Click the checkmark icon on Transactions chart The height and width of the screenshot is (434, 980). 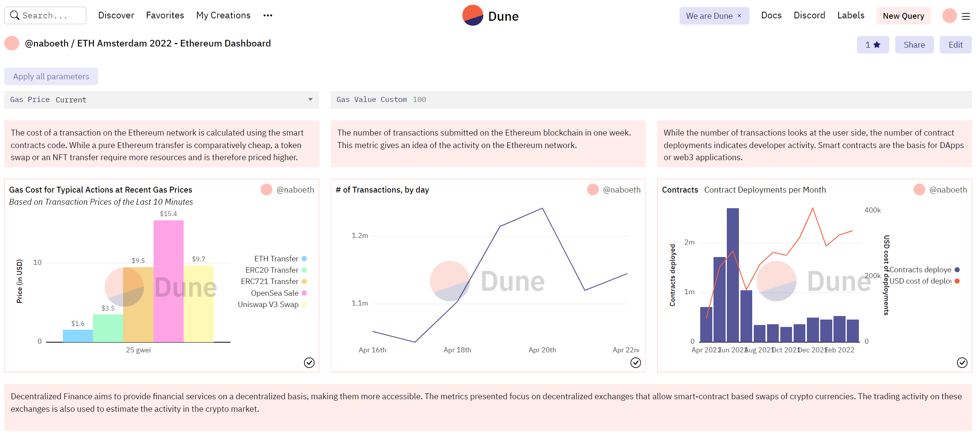point(636,363)
